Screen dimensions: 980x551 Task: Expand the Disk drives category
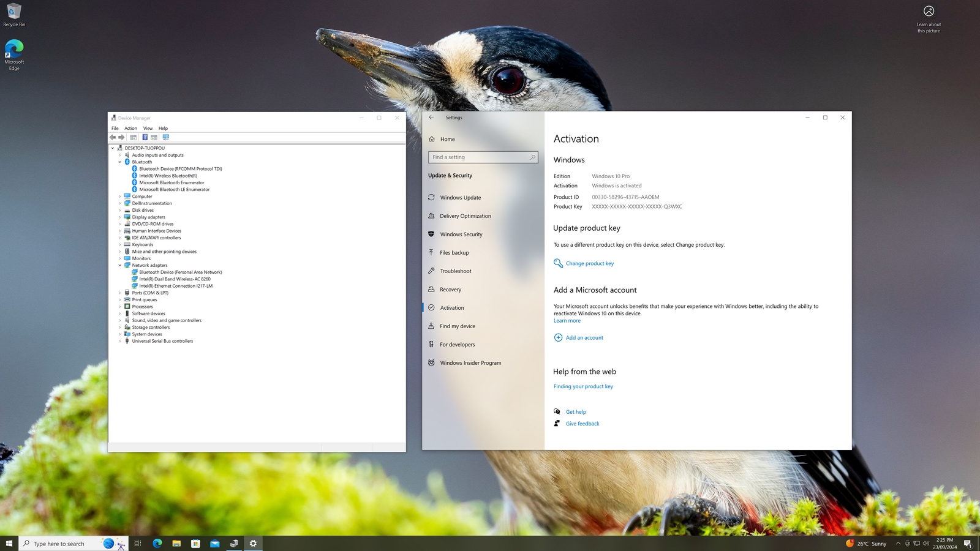(120, 211)
